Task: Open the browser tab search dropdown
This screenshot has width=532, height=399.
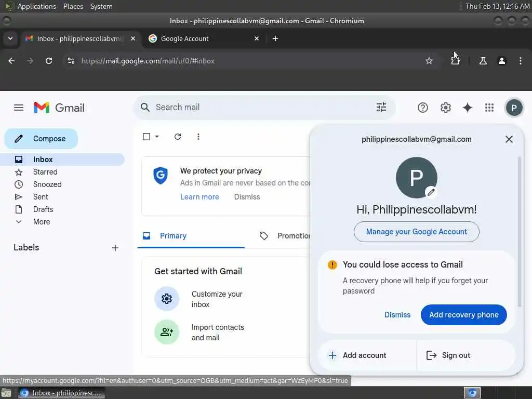Action: 10,38
